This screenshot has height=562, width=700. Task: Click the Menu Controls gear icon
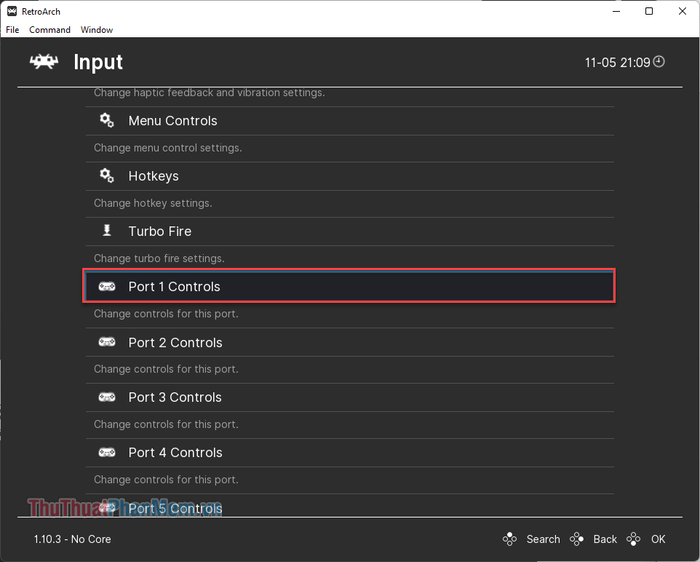coord(107,120)
